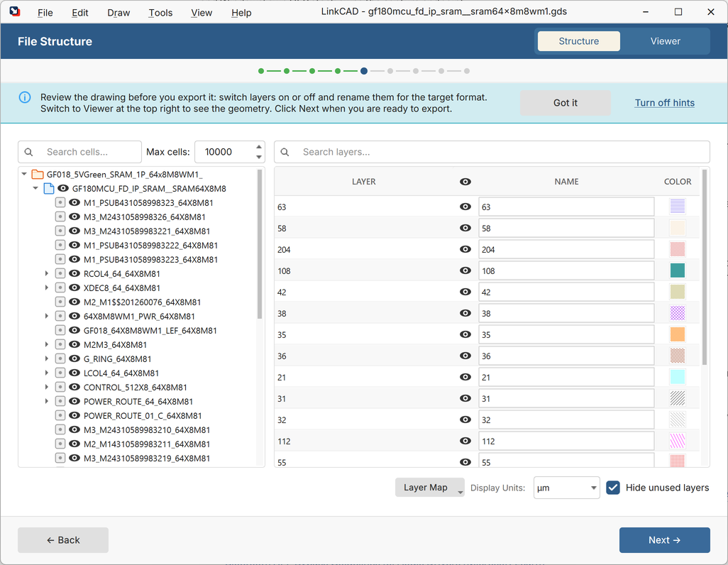Collapse the GF018_5VGreen_SRAM_1P root folder
728x565 pixels.
pyautogui.click(x=24, y=174)
